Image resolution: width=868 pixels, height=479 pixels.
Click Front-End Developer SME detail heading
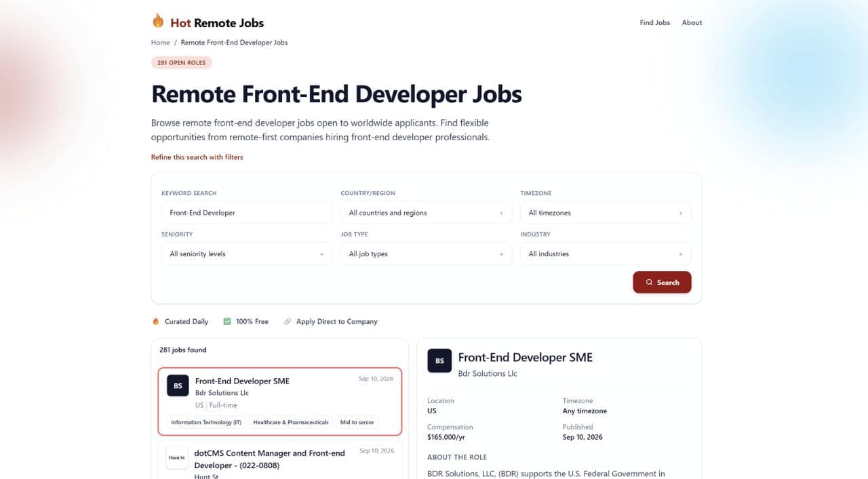point(526,357)
